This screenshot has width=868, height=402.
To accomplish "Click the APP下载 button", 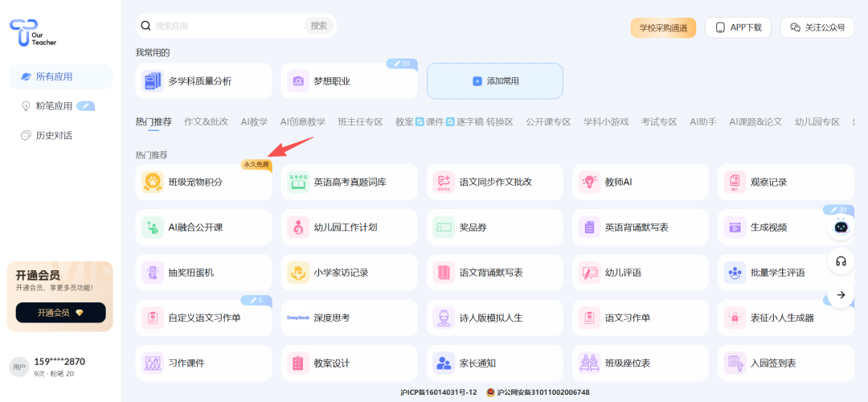I will click(x=738, y=27).
